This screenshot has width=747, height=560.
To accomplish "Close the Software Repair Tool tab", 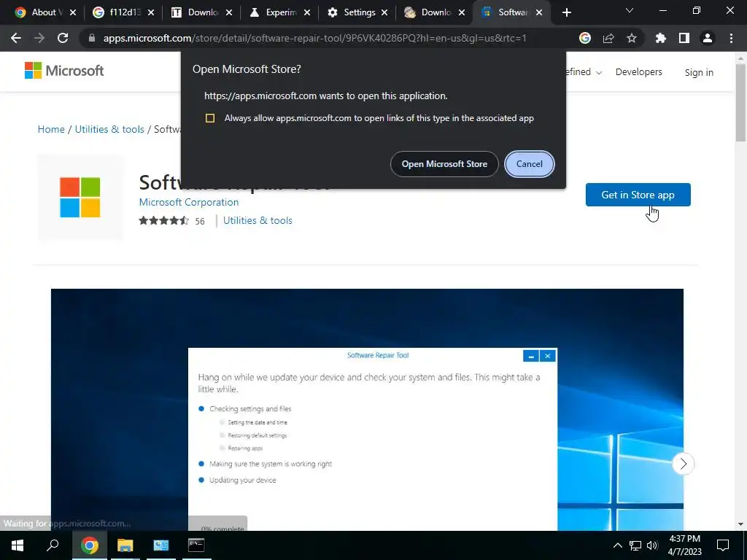I will (x=539, y=12).
